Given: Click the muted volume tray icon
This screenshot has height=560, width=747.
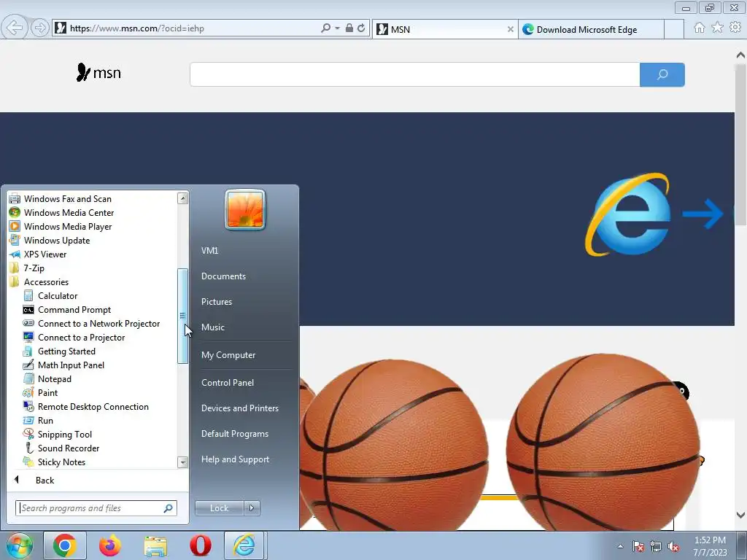Looking at the screenshot, I should (x=673, y=546).
